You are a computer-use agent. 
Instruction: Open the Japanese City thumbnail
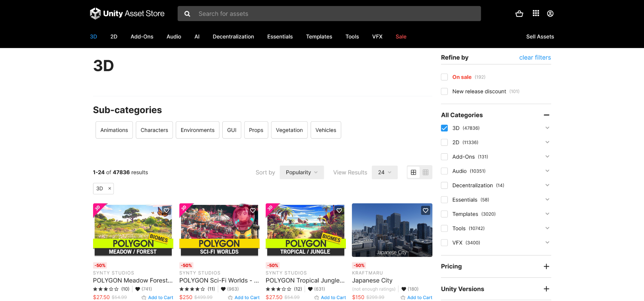click(392, 230)
